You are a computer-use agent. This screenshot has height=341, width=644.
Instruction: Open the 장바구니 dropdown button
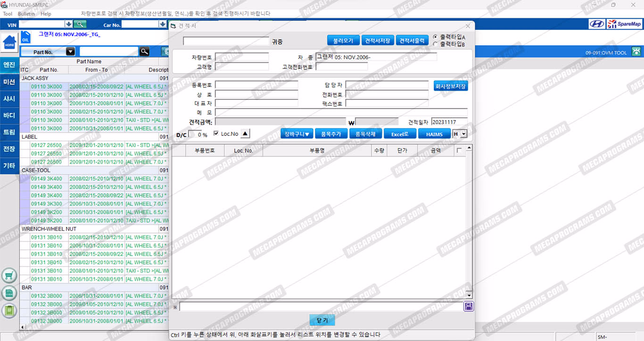297,134
